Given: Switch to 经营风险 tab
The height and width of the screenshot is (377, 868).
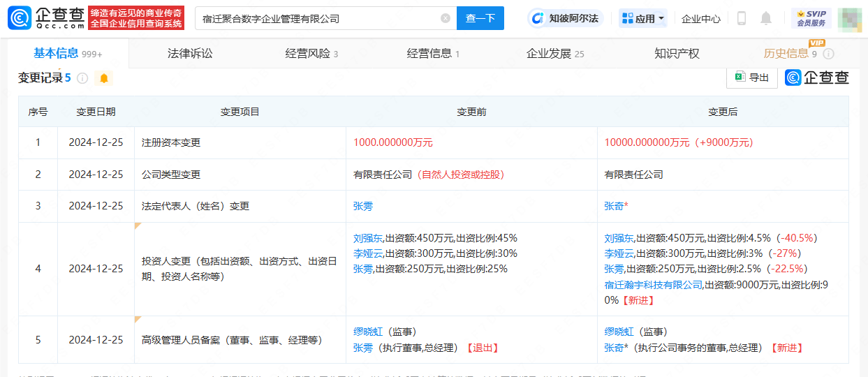Looking at the screenshot, I should (311, 54).
